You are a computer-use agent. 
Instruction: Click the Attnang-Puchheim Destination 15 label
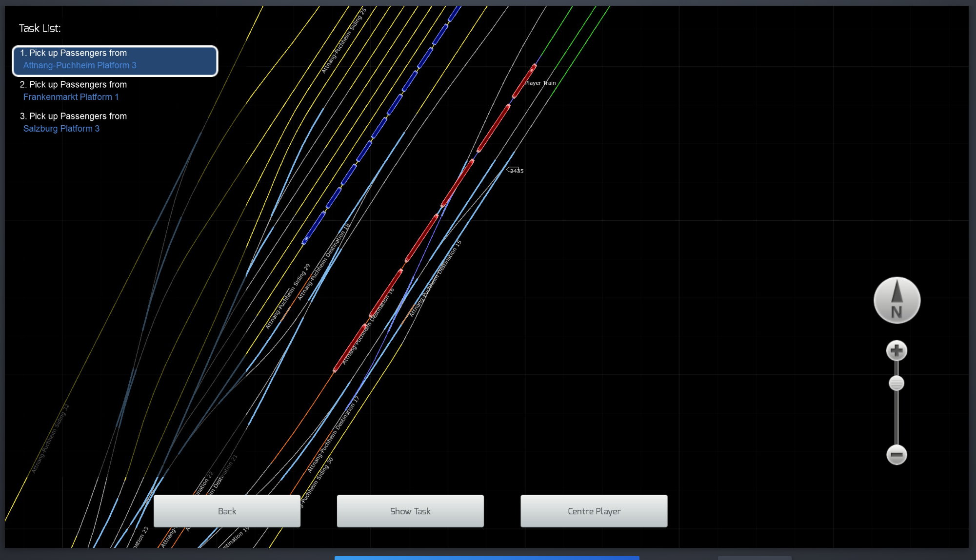(435, 279)
